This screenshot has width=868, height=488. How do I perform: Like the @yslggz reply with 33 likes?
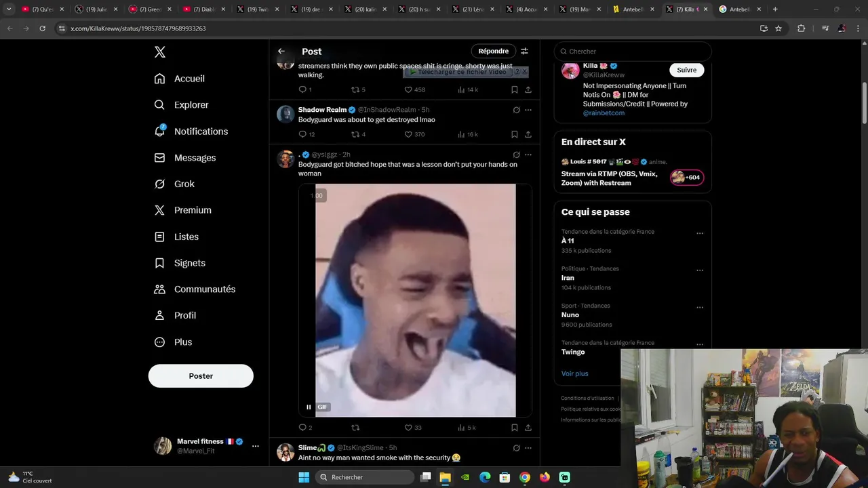click(413, 428)
